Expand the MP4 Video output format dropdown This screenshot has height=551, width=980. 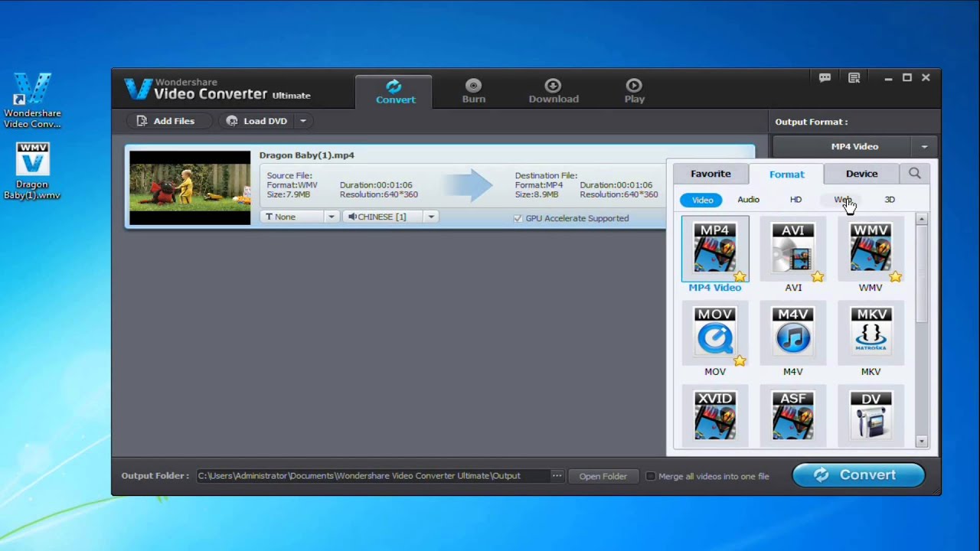[924, 146]
